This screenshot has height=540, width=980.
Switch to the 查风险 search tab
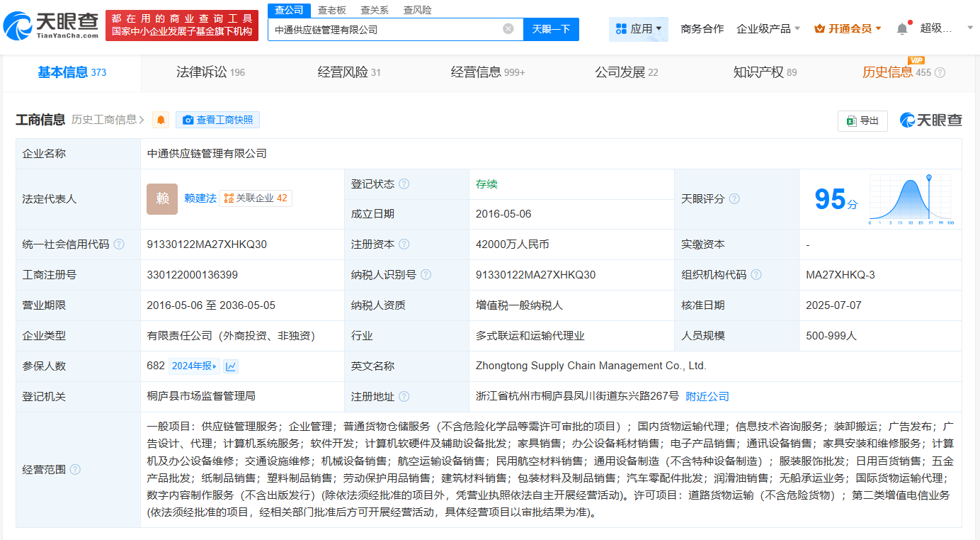(x=417, y=10)
